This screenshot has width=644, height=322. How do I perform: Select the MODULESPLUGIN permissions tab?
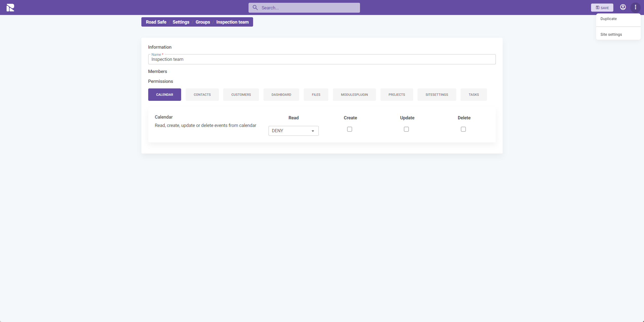(354, 94)
